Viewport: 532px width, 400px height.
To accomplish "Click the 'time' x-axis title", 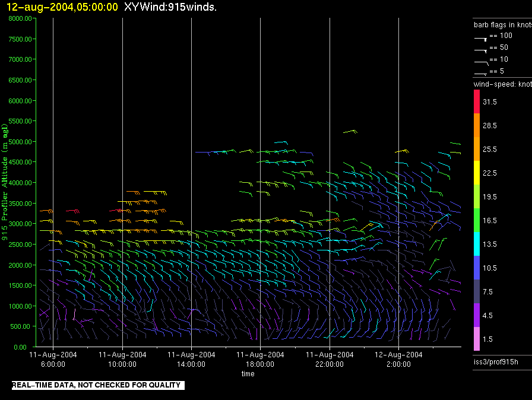I will click(248, 373).
